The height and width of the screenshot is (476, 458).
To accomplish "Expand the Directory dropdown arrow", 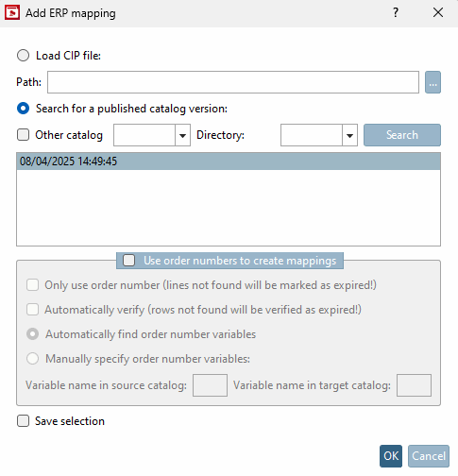I will click(x=349, y=135).
